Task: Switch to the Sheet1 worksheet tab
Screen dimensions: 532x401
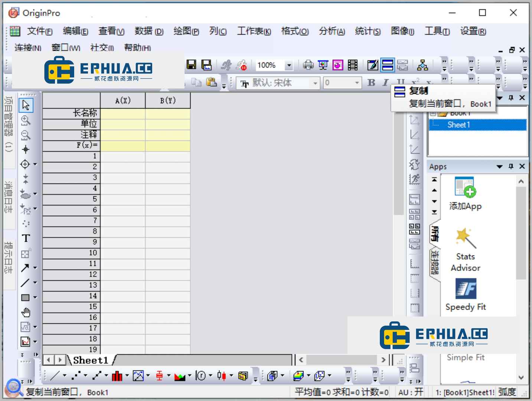Action: pos(91,360)
